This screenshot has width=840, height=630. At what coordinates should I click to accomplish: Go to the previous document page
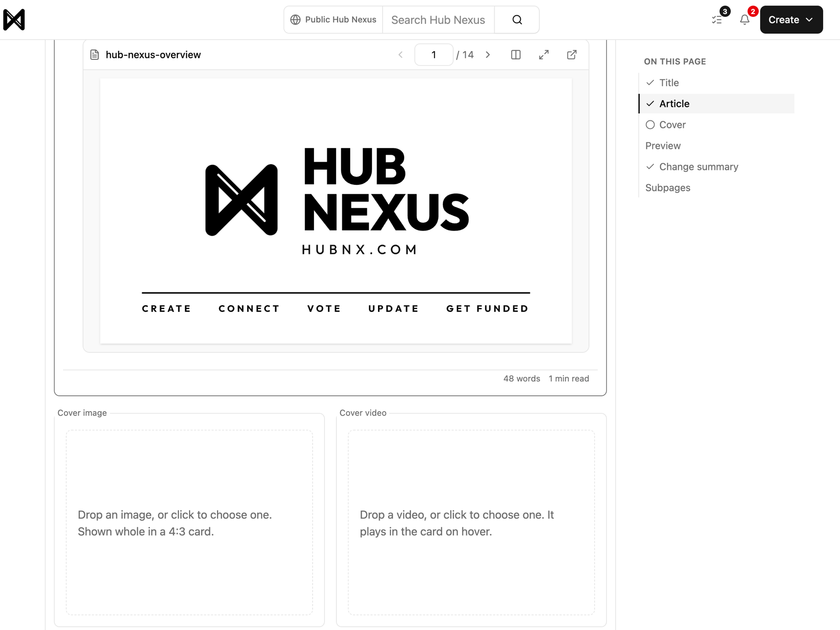click(400, 55)
